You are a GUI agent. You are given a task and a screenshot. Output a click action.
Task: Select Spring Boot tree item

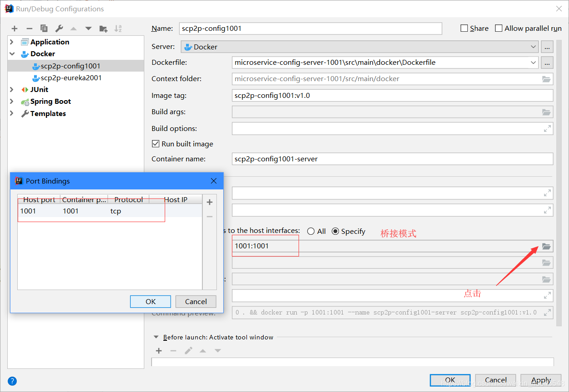pos(50,102)
